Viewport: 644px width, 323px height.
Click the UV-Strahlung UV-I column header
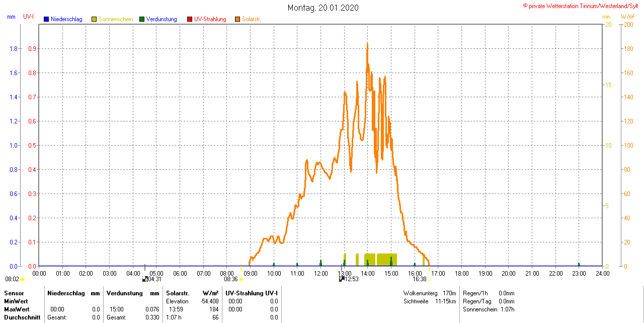click(252, 293)
